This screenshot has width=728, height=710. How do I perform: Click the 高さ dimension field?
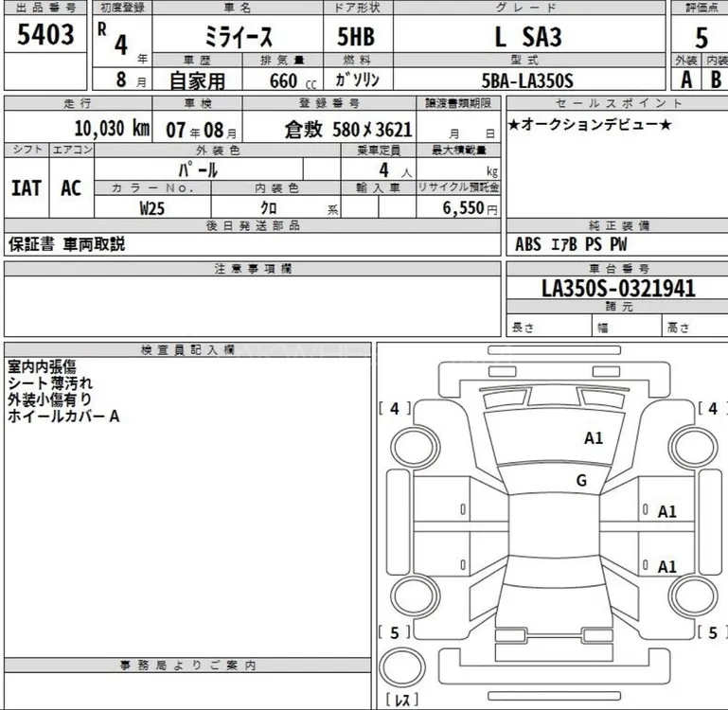(x=695, y=327)
